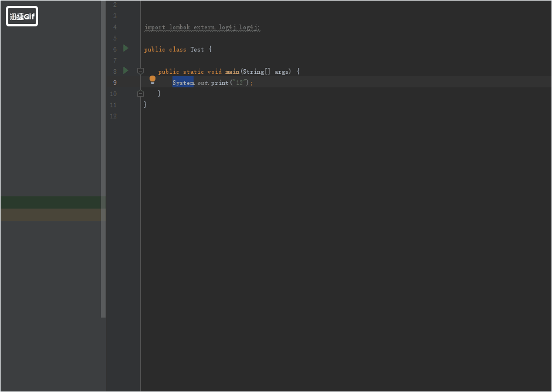Click line number 9 in the gutter

pos(114,83)
